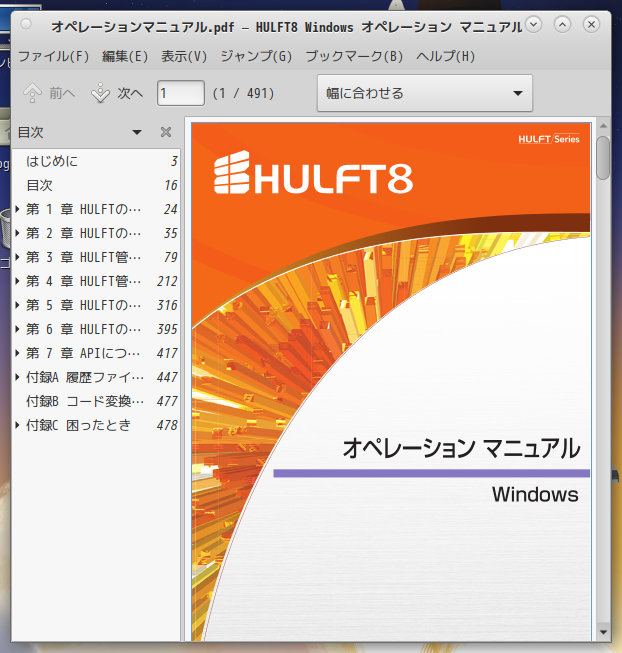This screenshot has height=653, width=622.
Task: Open the 編集(E) menu
Action: point(125,56)
